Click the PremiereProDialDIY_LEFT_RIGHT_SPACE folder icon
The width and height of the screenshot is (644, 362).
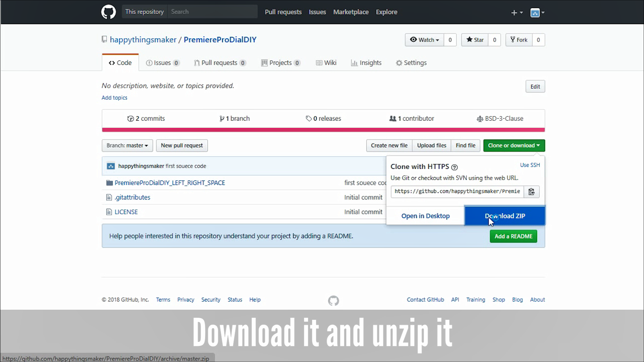click(109, 183)
